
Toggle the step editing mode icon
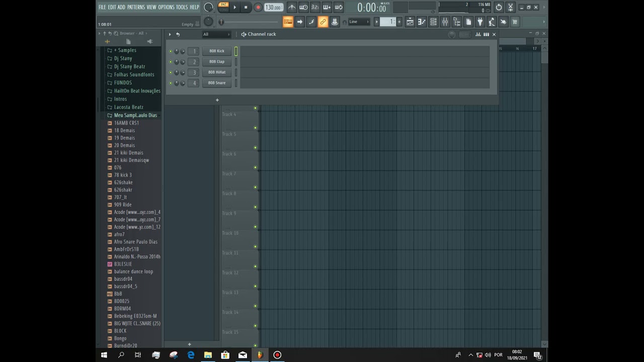pos(311,22)
